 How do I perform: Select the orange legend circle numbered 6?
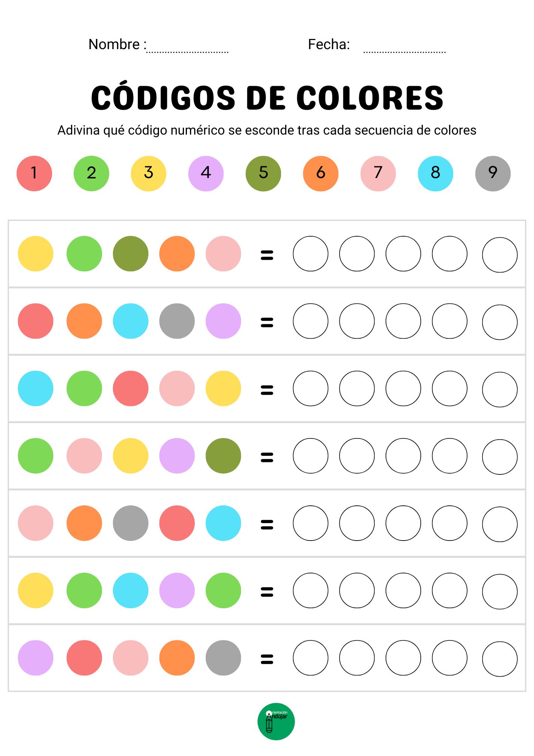[x=321, y=174]
